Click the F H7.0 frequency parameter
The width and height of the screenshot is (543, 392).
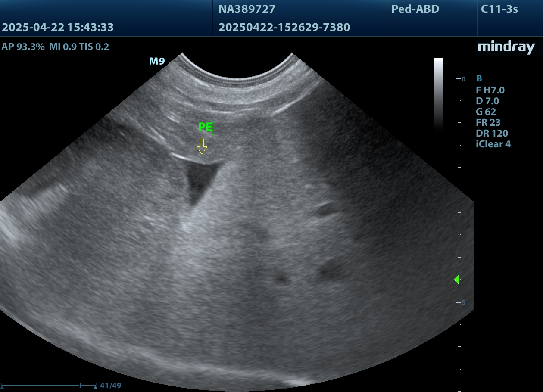click(490, 90)
